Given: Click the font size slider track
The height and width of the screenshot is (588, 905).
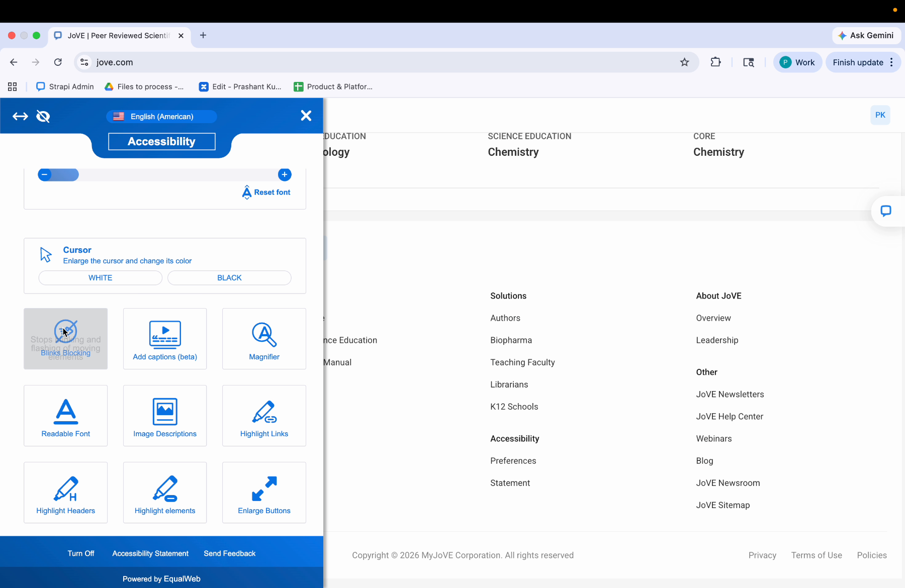Looking at the screenshot, I should click(165, 174).
